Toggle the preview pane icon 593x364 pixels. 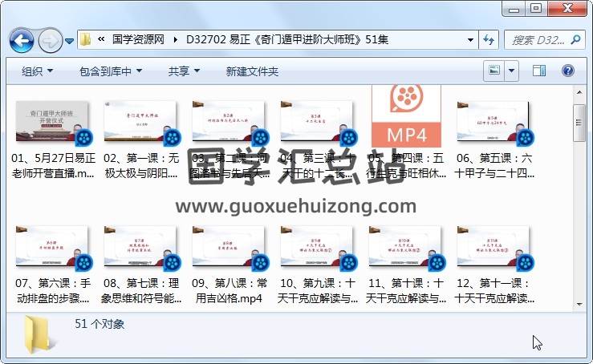click(x=539, y=71)
